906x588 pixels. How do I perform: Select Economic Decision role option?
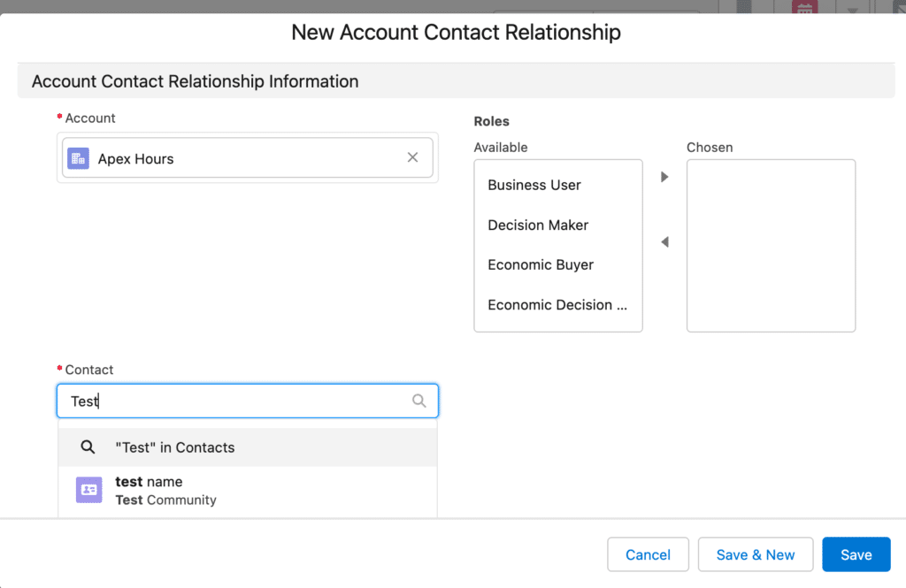558,304
